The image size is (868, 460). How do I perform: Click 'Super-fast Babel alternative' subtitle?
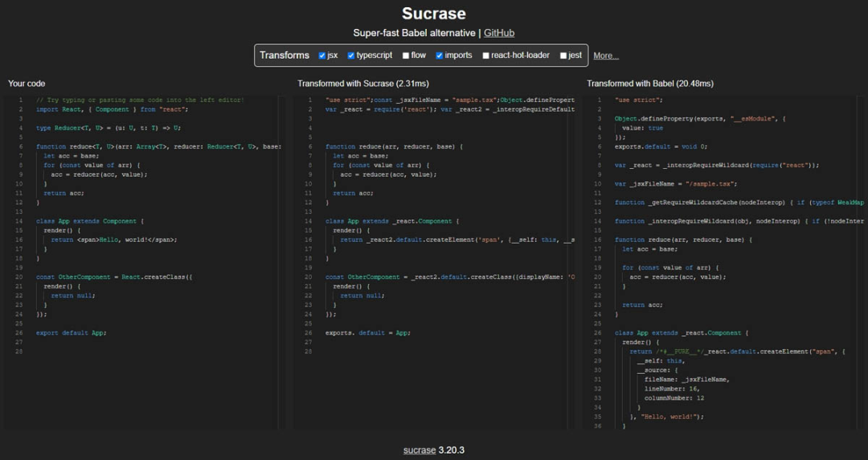(x=414, y=33)
